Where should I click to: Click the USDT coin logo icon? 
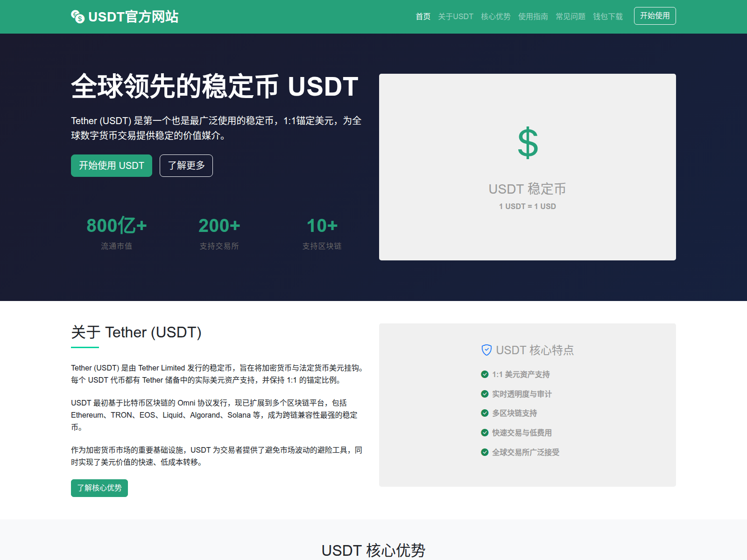pos(78,17)
